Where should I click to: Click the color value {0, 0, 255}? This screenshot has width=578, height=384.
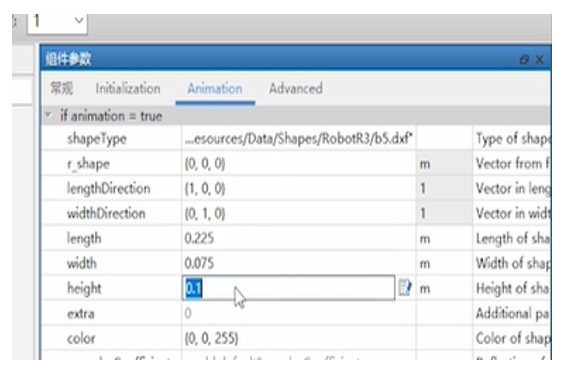[x=212, y=338]
